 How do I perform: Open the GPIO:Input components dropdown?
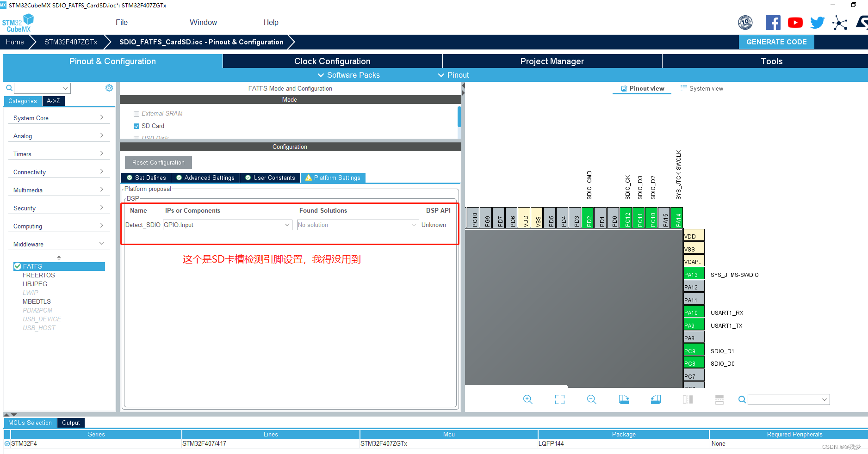[x=227, y=225]
